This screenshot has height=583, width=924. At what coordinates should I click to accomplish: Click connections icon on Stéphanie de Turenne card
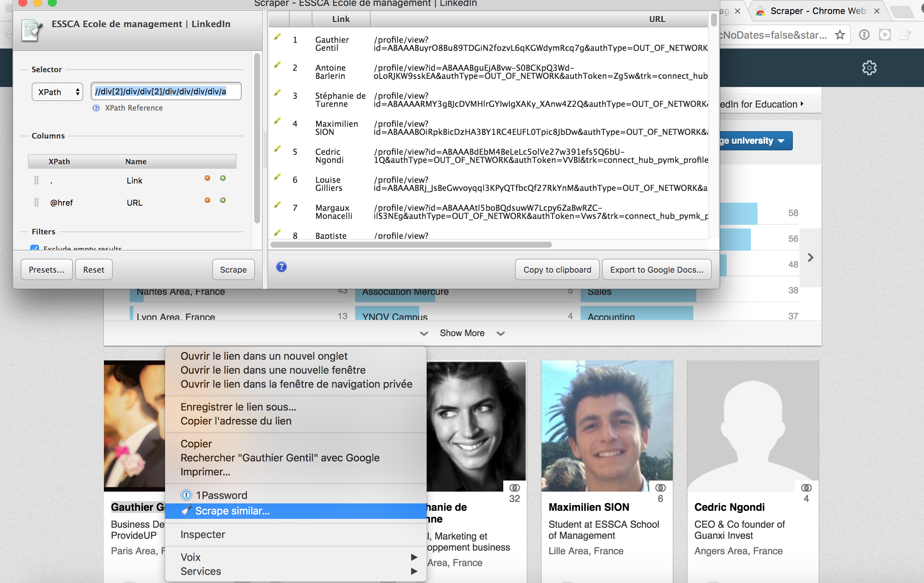point(515,488)
